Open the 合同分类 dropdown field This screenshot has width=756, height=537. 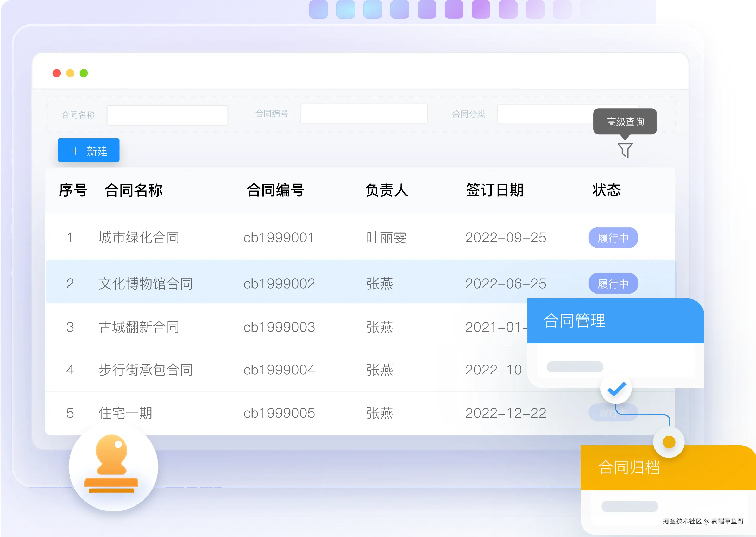click(545, 114)
